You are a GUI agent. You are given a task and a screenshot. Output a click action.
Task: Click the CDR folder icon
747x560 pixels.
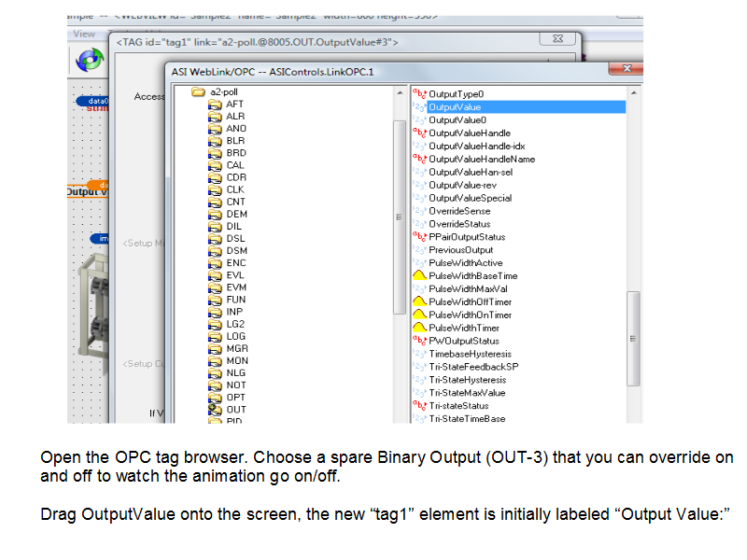(x=215, y=177)
